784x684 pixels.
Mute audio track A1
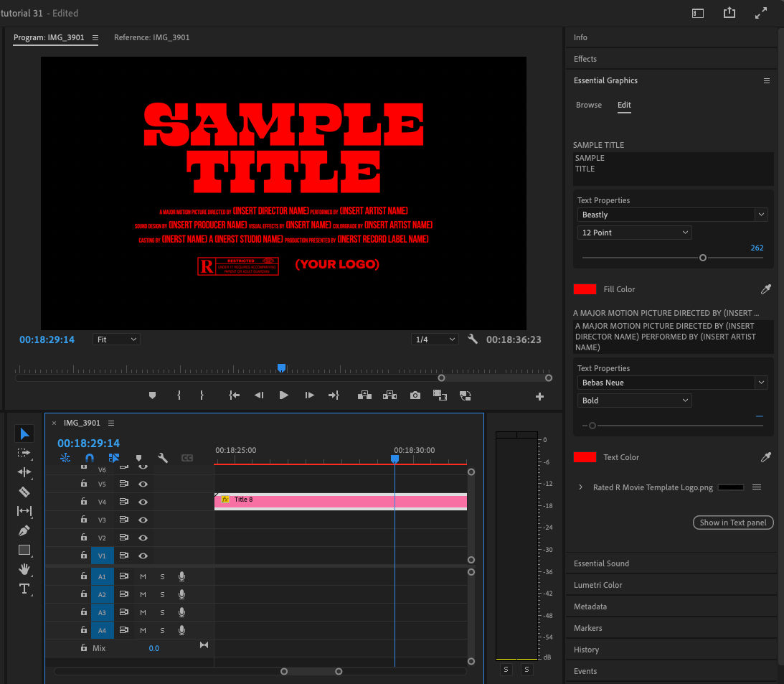click(x=143, y=576)
